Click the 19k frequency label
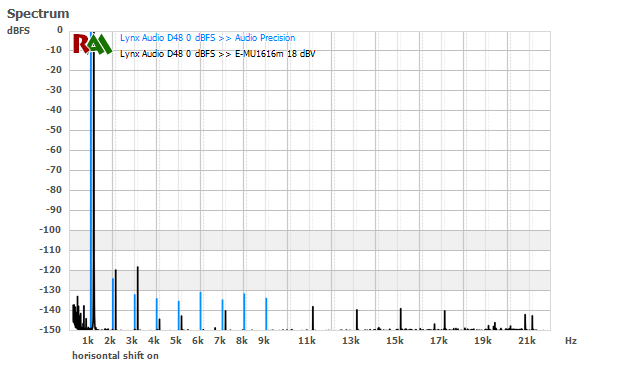This screenshot has width=620, height=369. pos(483,341)
